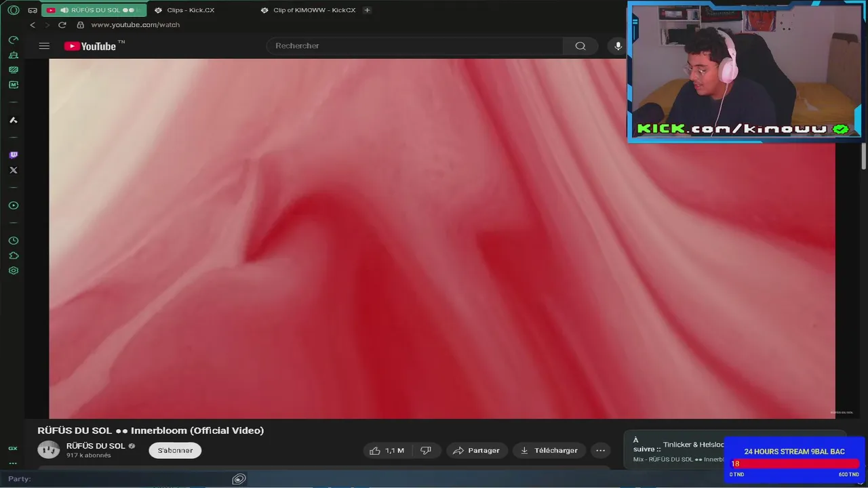Open GX Mods icon in sidebar
Image resolution: width=868 pixels, height=488 pixels.
tap(13, 70)
